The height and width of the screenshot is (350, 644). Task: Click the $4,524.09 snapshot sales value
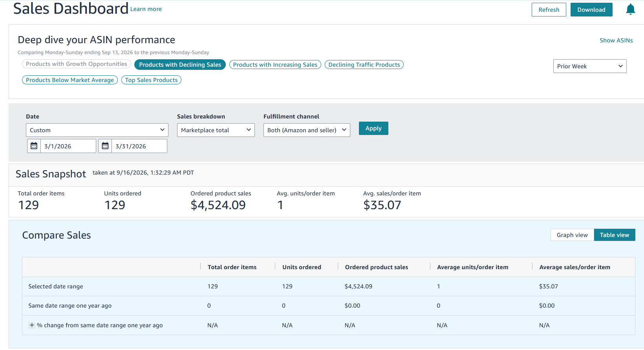(x=218, y=205)
